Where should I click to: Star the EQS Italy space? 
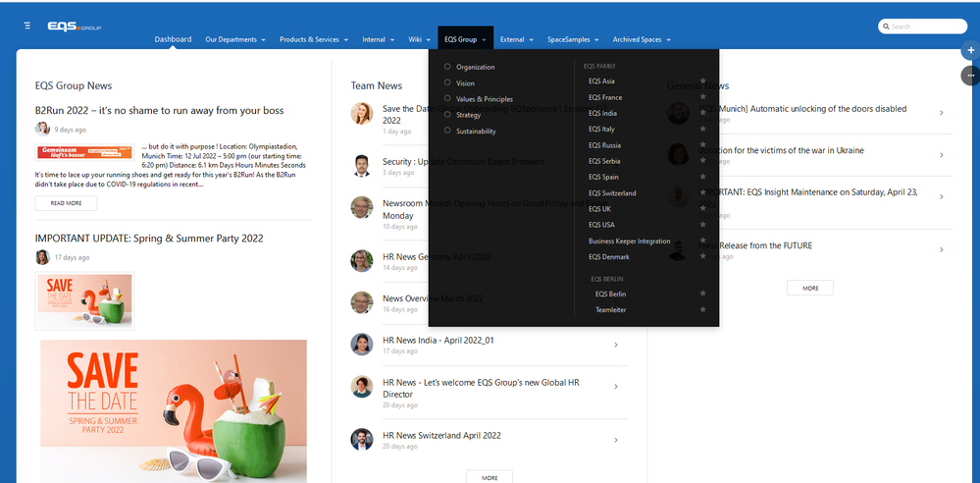(703, 129)
